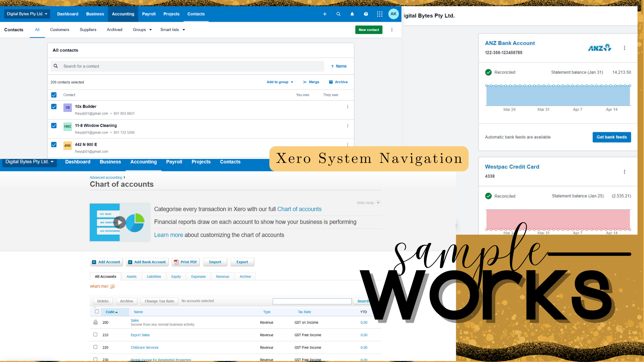Expand the Add to group dropdown
The image size is (644, 362).
(x=280, y=82)
